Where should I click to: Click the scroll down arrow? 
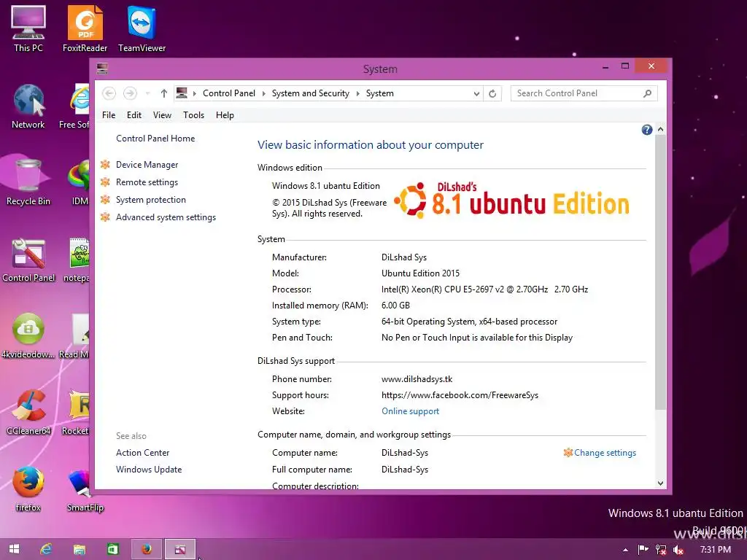660,483
